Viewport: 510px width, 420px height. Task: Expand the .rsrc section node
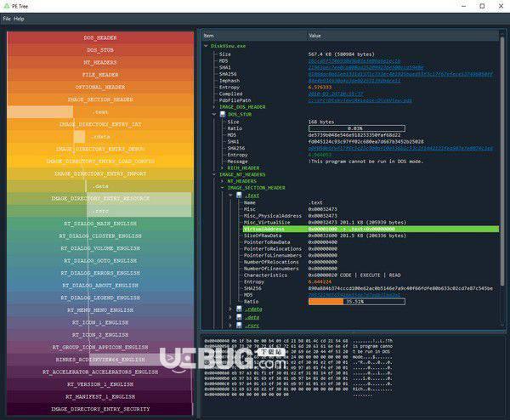(x=230, y=325)
